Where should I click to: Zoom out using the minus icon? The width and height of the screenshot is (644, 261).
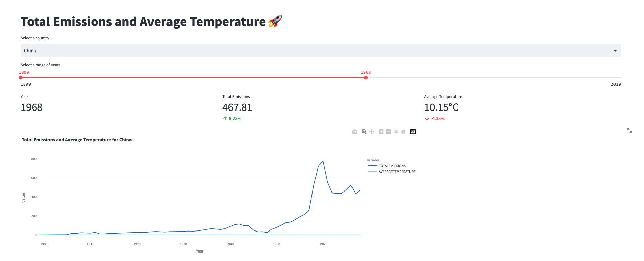point(388,132)
